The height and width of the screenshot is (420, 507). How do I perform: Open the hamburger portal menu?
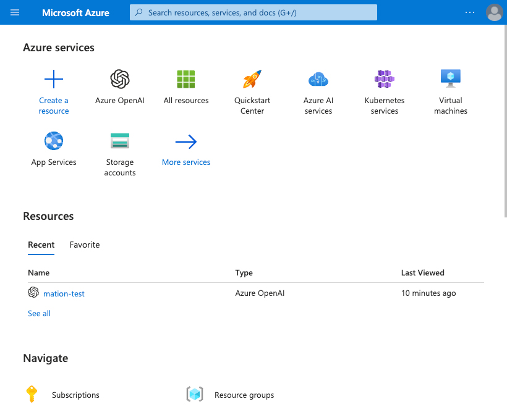click(x=15, y=12)
